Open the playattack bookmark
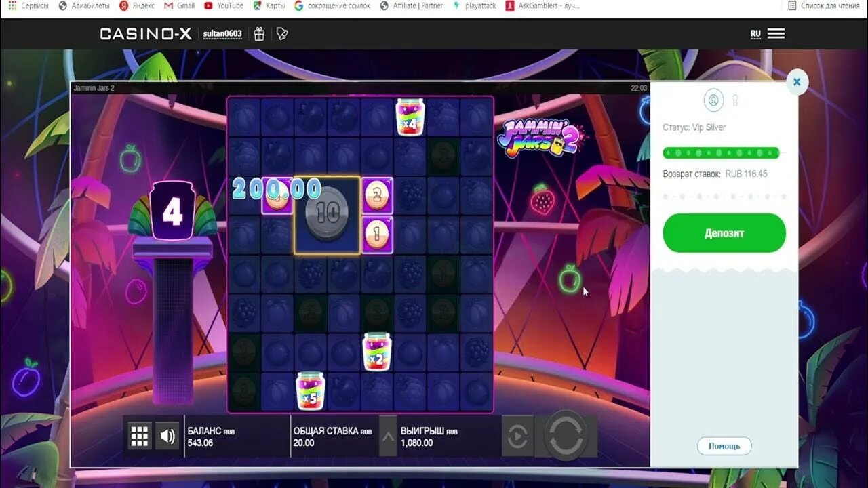868x488 pixels. [x=474, y=5]
